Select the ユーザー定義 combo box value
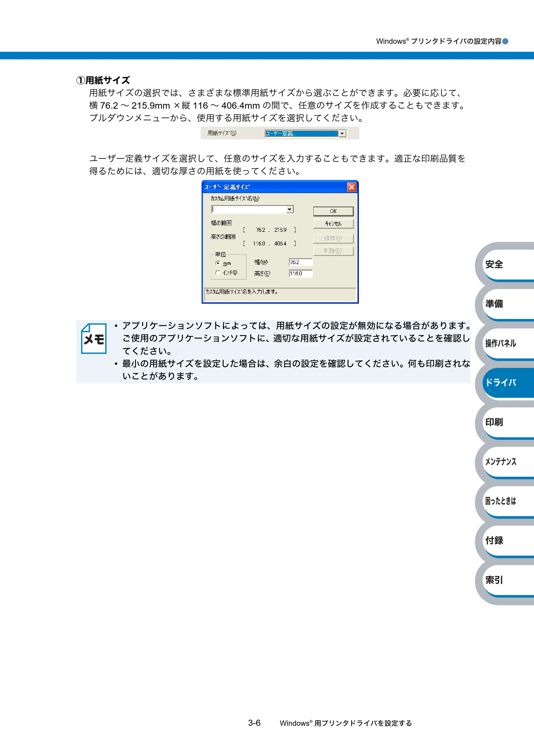Image resolution: width=534 pixels, height=756 pixels. [x=302, y=134]
